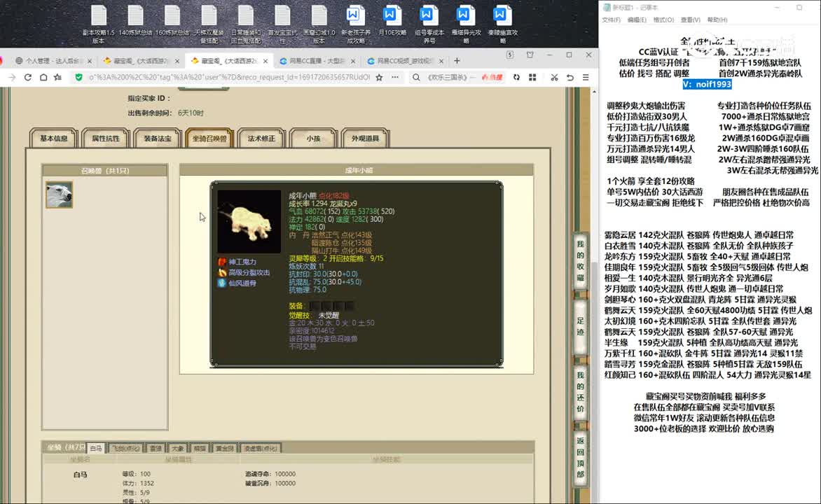Click the 足迹 side button

(580, 326)
